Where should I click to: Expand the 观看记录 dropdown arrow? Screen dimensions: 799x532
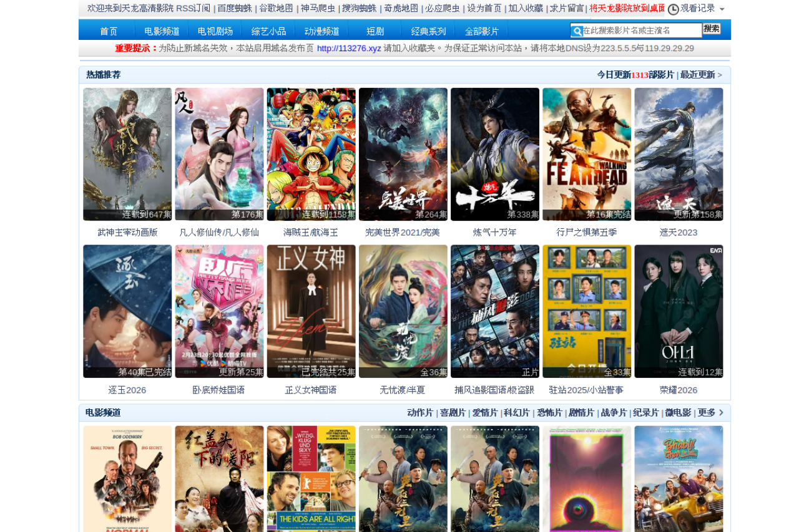pyautogui.click(x=722, y=9)
